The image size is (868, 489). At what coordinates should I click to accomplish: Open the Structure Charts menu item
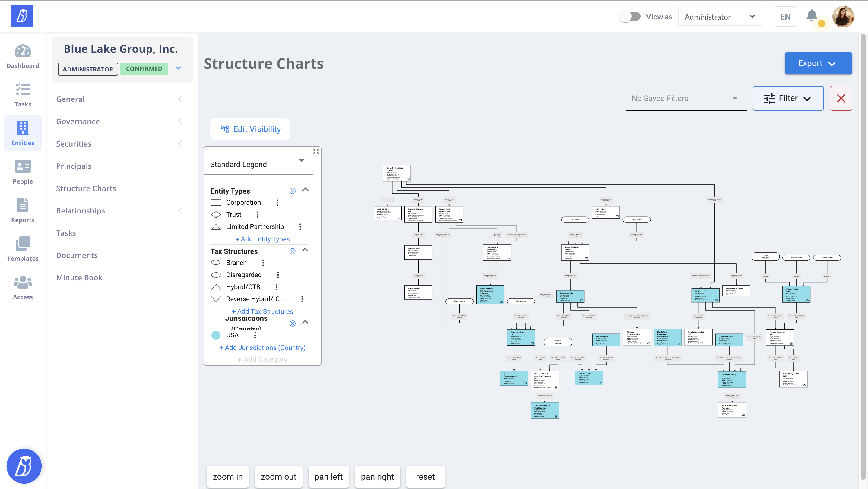[x=86, y=188]
